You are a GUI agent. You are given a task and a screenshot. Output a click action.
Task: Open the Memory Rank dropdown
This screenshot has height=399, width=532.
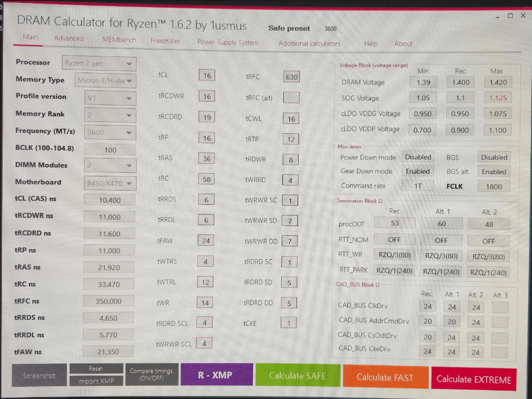[110, 115]
